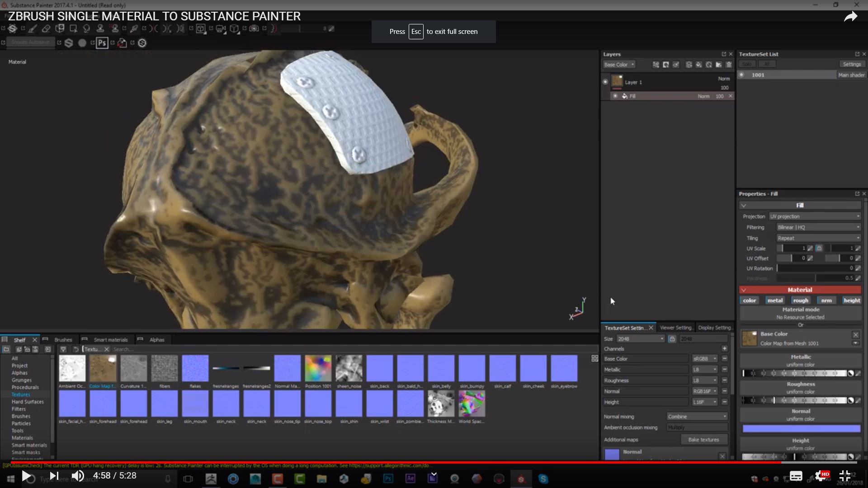Select the Smudge tool

(x=86, y=28)
